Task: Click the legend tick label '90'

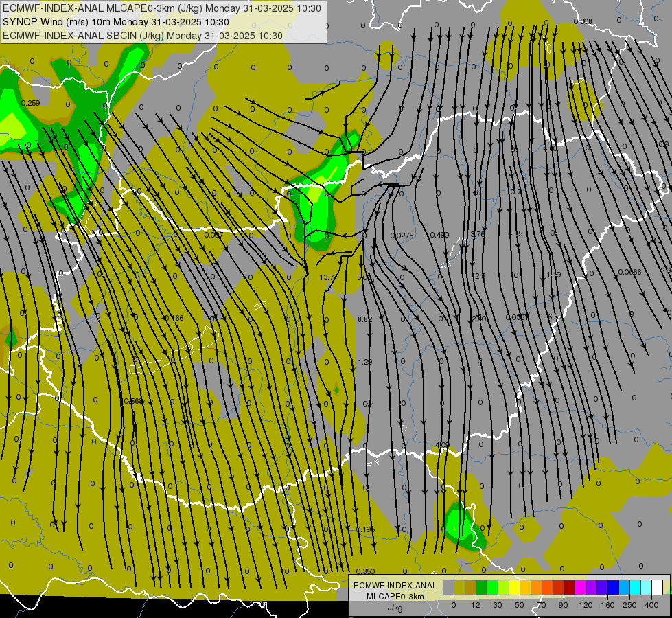Action: [x=563, y=605]
